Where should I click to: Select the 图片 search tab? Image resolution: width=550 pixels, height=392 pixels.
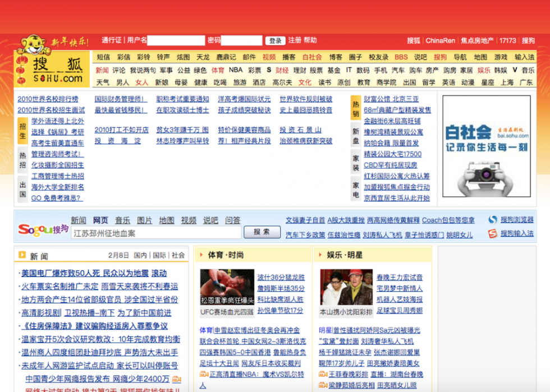(x=145, y=220)
